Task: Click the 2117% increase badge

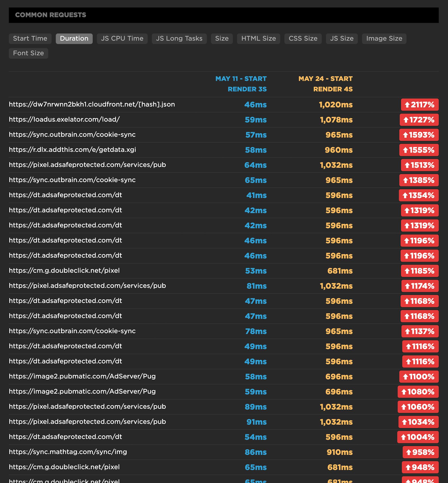Action: coord(419,105)
